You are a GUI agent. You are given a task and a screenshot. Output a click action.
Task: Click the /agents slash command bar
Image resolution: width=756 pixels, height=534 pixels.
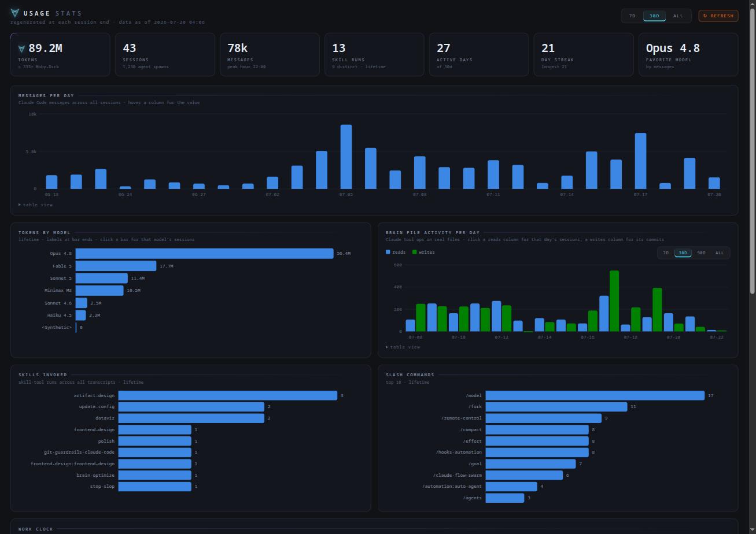pyautogui.click(x=505, y=498)
